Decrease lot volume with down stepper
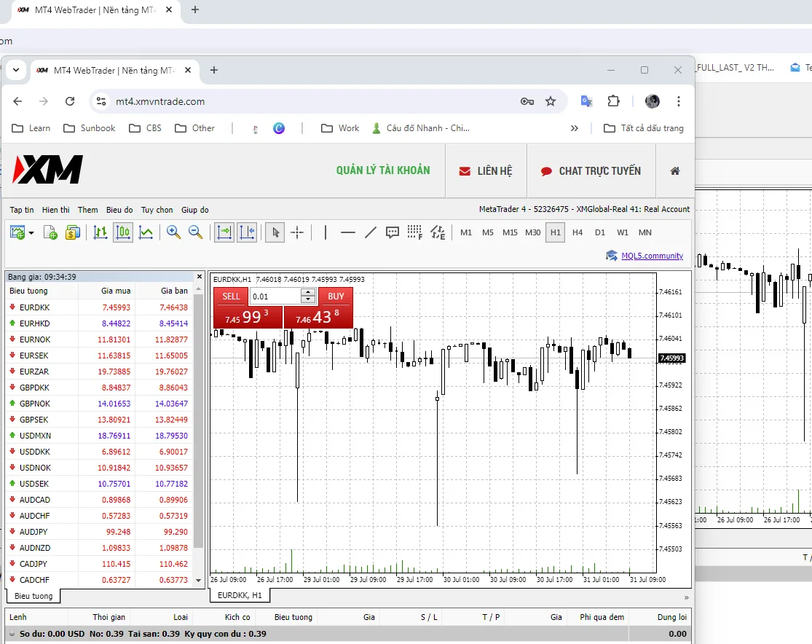 [x=308, y=300]
